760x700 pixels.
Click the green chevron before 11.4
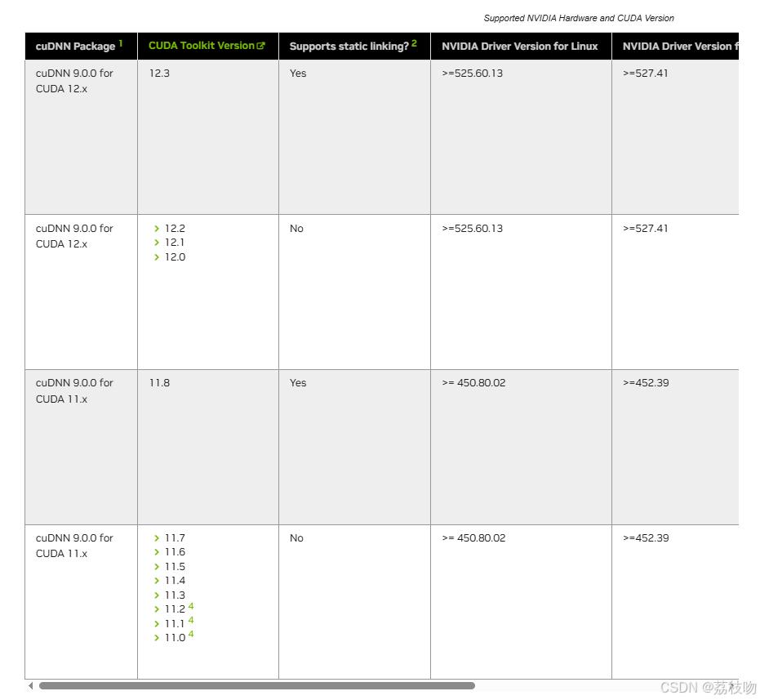coord(157,581)
